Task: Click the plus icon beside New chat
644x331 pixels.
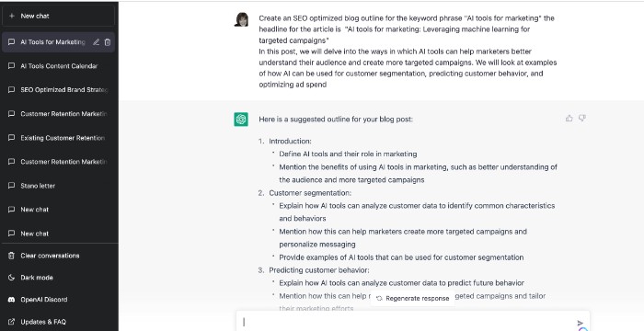Action: point(11,16)
